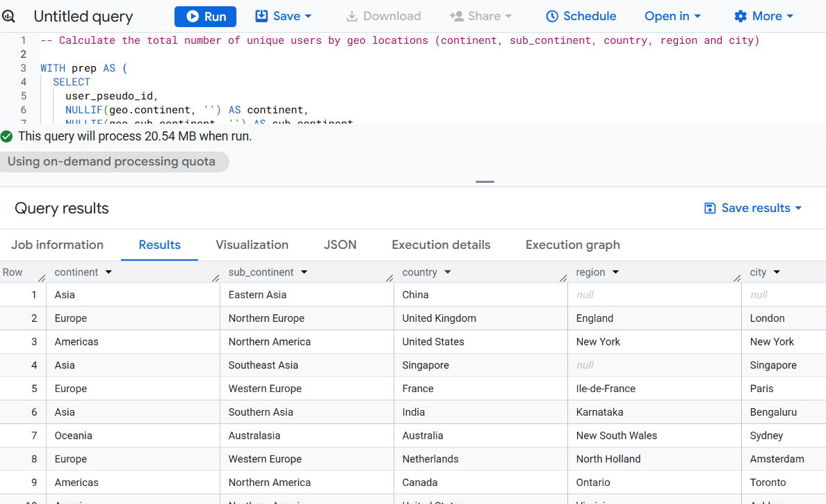Screen dimensions: 826x504
Task: Open the Save results menu
Action: [x=753, y=208]
